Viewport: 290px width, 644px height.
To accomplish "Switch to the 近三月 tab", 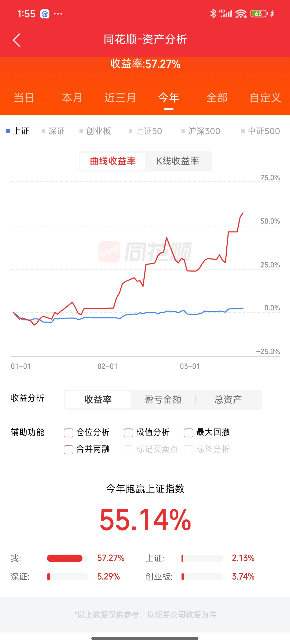I will click(120, 98).
